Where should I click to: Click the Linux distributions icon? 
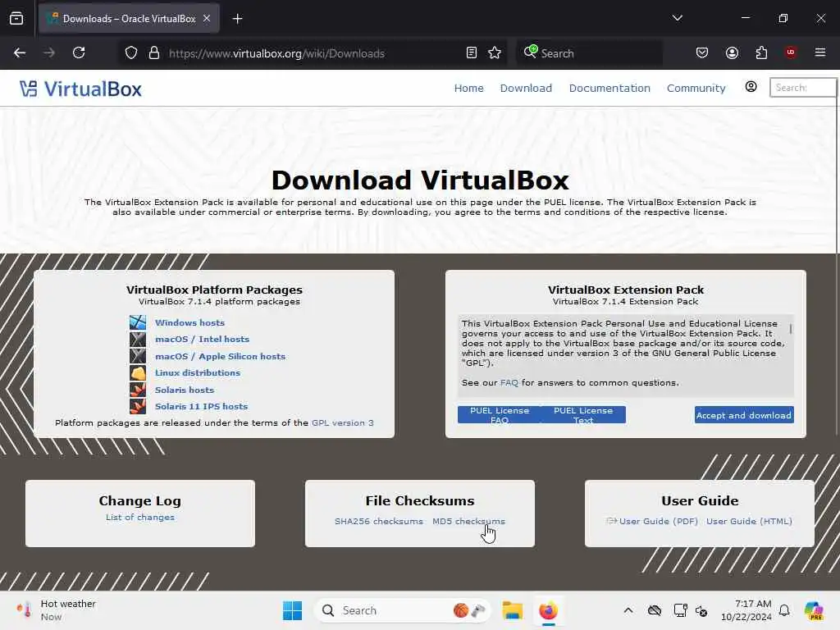138,373
